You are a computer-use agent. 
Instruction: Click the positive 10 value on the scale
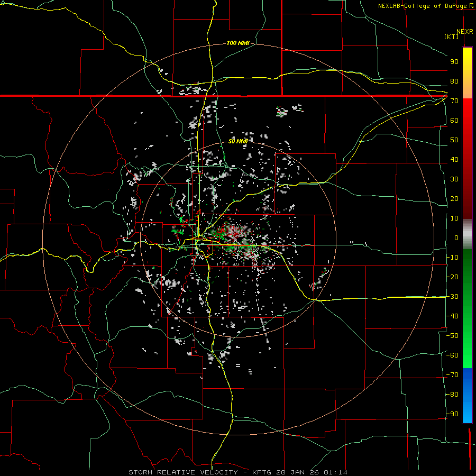tap(454, 218)
